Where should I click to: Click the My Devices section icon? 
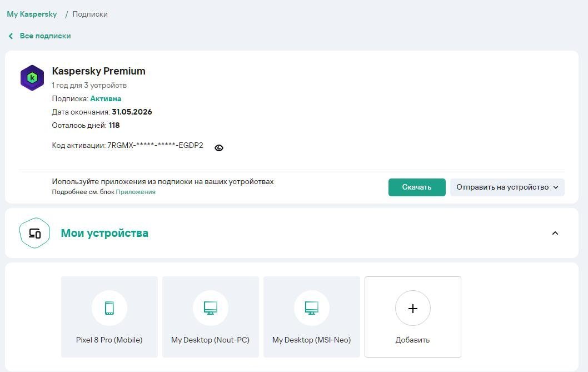[x=34, y=233]
